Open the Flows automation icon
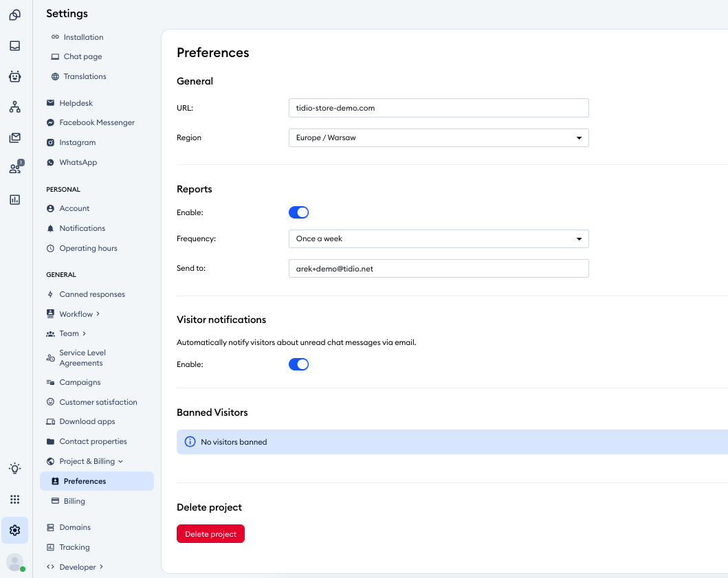The height and width of the screenshot is (578, 728). (14, 107)
